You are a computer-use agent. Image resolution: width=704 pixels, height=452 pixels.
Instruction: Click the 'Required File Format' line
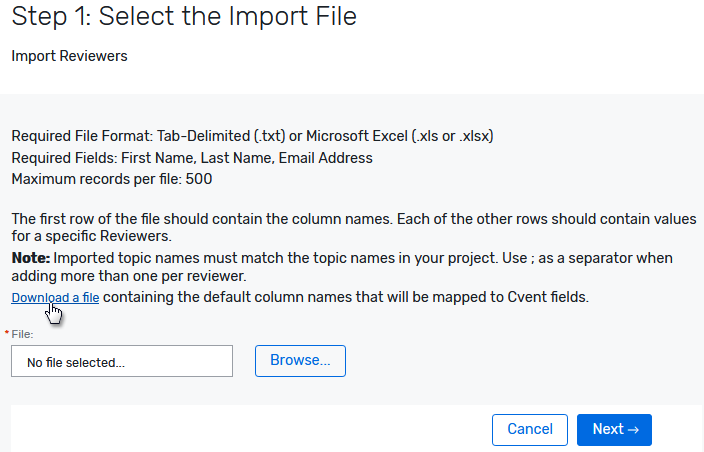pyautogui.click(x=252, y=137)
